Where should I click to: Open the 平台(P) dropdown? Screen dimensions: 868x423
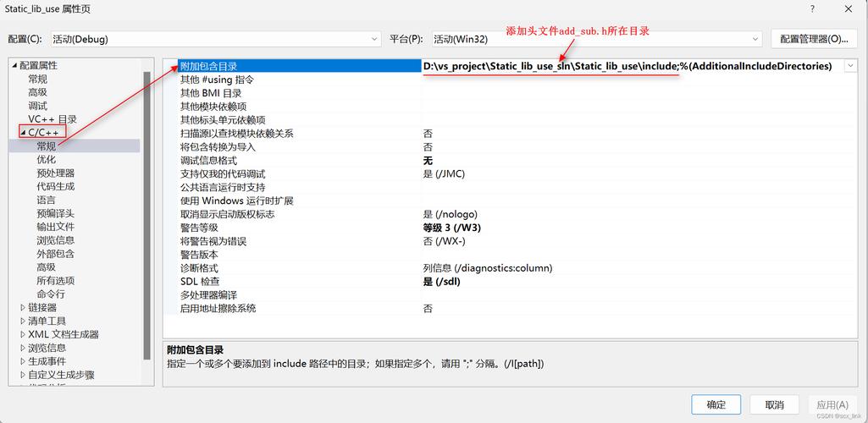[597, 39]
